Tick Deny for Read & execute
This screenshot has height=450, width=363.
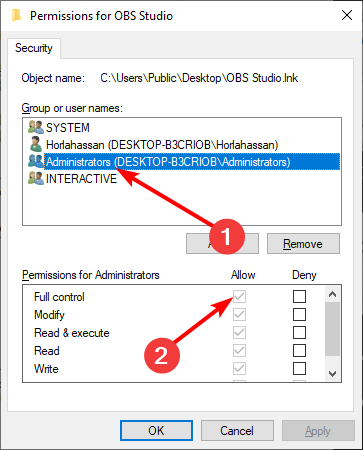click(x=299, y=332)
